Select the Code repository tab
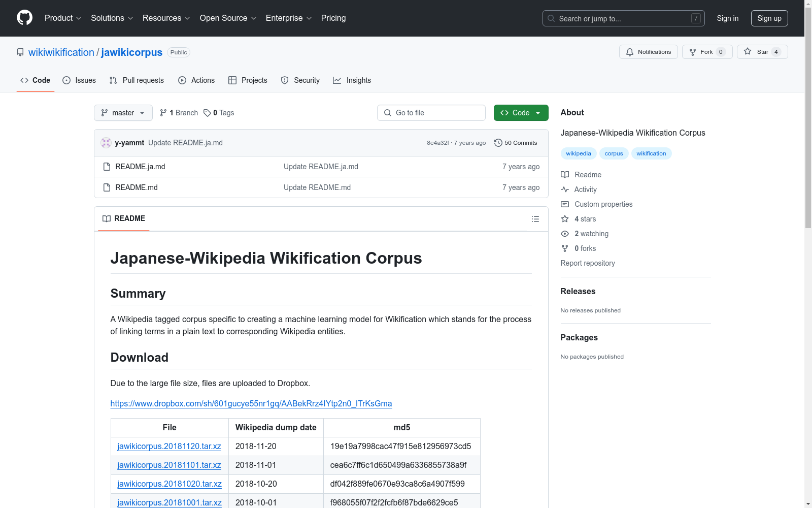The height and width of the screenshot is (508, 812). pyautogui.click(x=36, y=80)
